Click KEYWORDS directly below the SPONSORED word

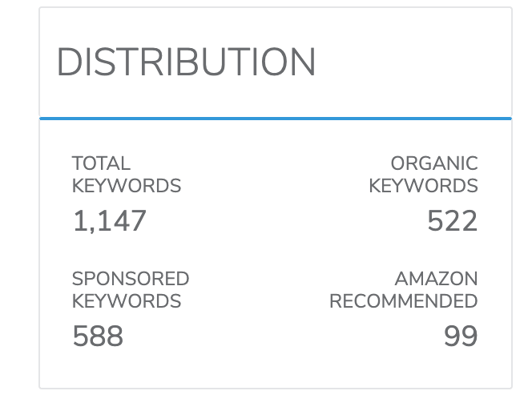[127, 301]
